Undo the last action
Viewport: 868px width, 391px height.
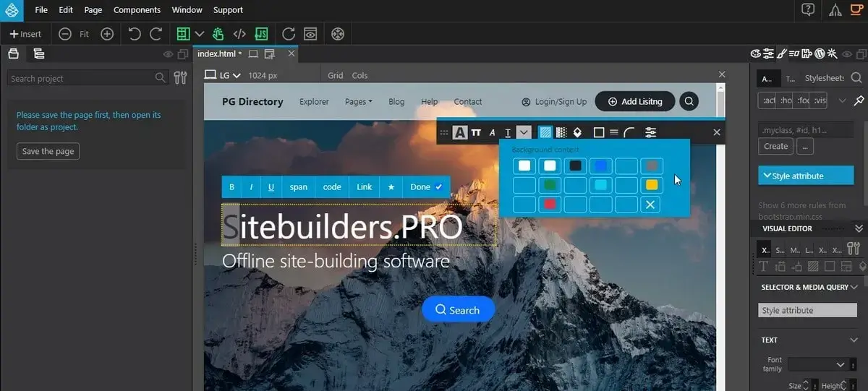pos(135,34)
